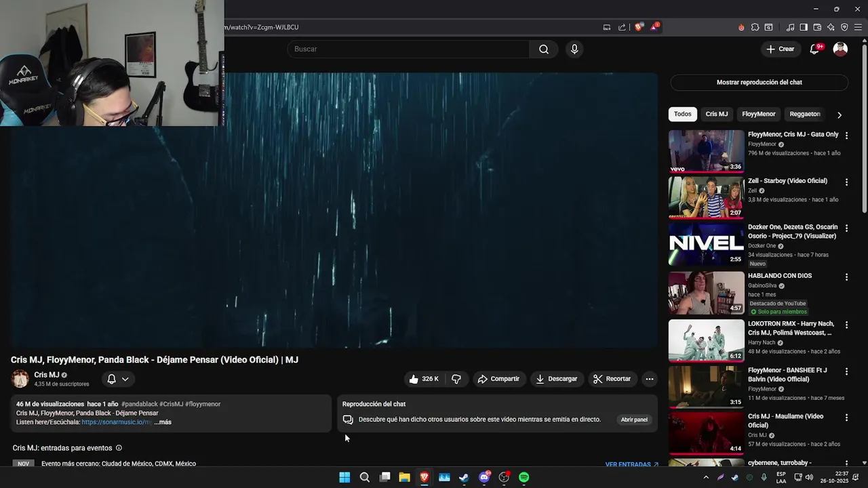
Task: Open Task View from taskbar
Action: pyautogui.click(x=384, y=477)
